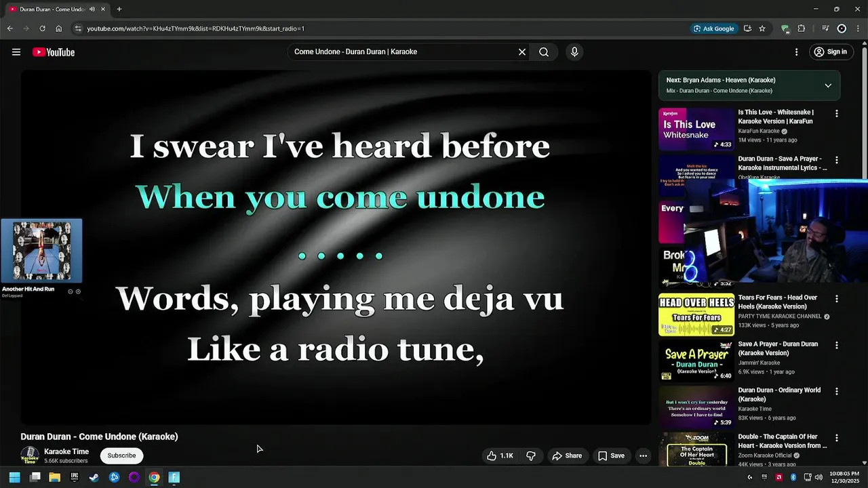Click the Another Hit And Run album art

click(41, 251)
